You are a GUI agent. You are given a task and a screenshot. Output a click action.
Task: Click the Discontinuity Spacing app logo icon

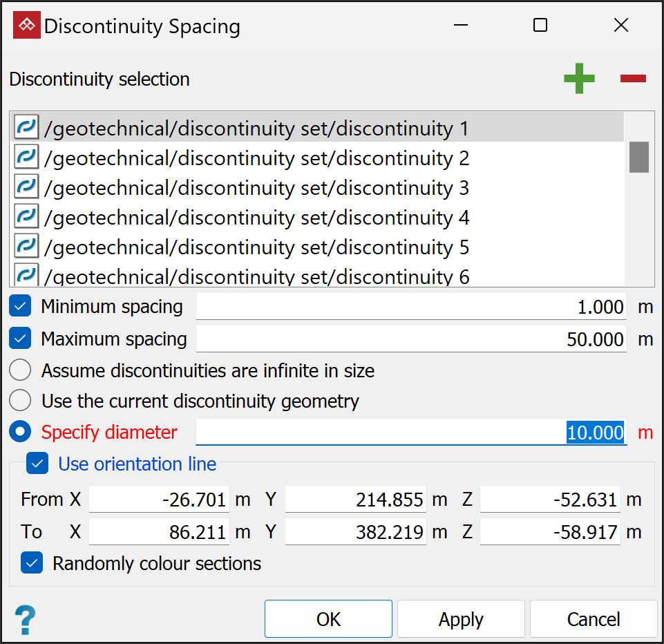(27, 26)
